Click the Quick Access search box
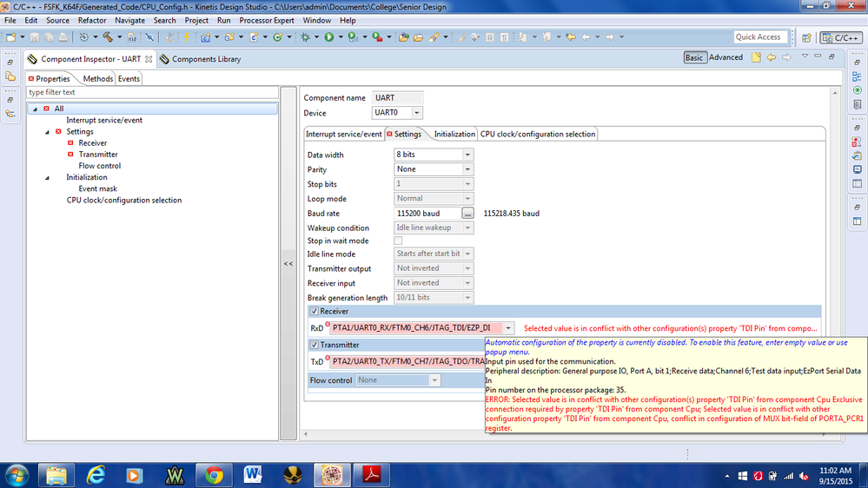The height and width of the screenshot is (488, 868). tap(760, 37)
